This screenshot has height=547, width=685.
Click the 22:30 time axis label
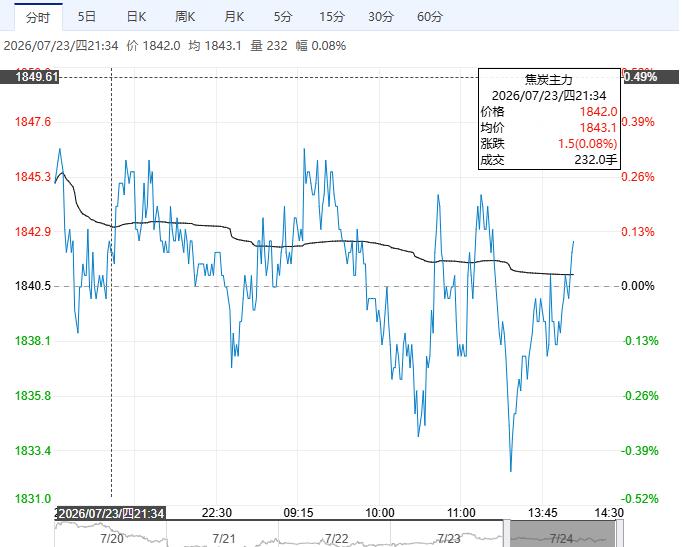pos(217,512)
